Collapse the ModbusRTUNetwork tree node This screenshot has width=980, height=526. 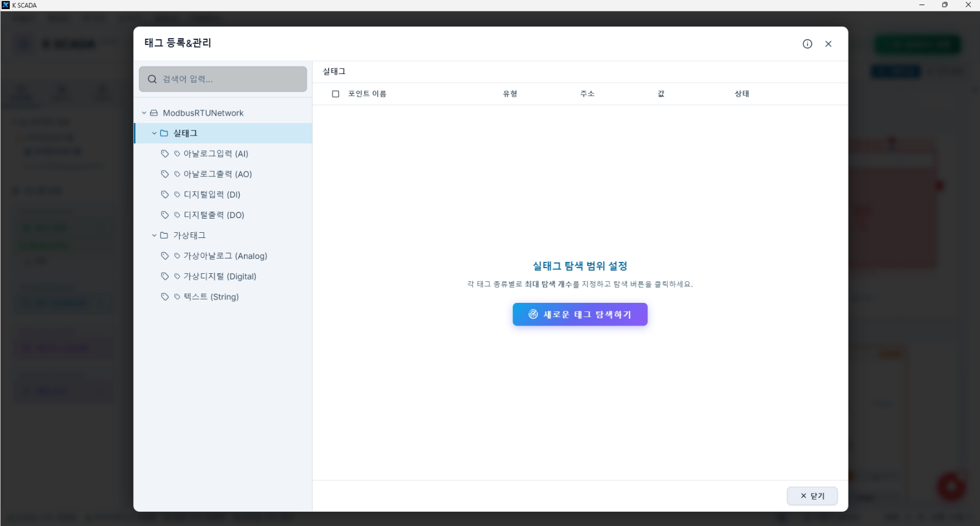143,113
